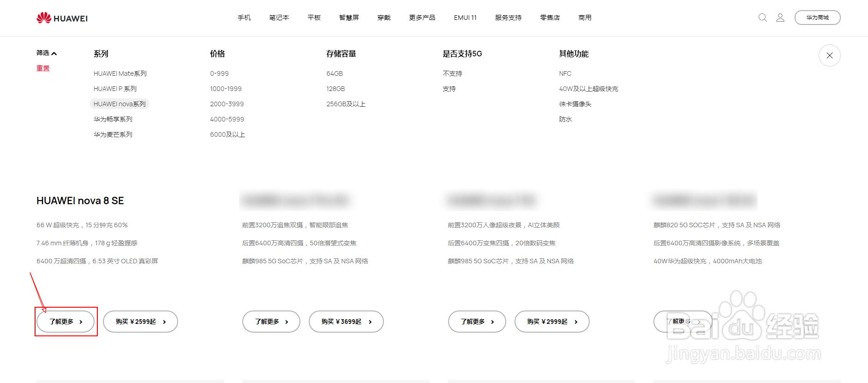This screenshot has height=383, width=868.
Task: Collapse the 筛选 filter expander
Action: click(x=47, y=53)
